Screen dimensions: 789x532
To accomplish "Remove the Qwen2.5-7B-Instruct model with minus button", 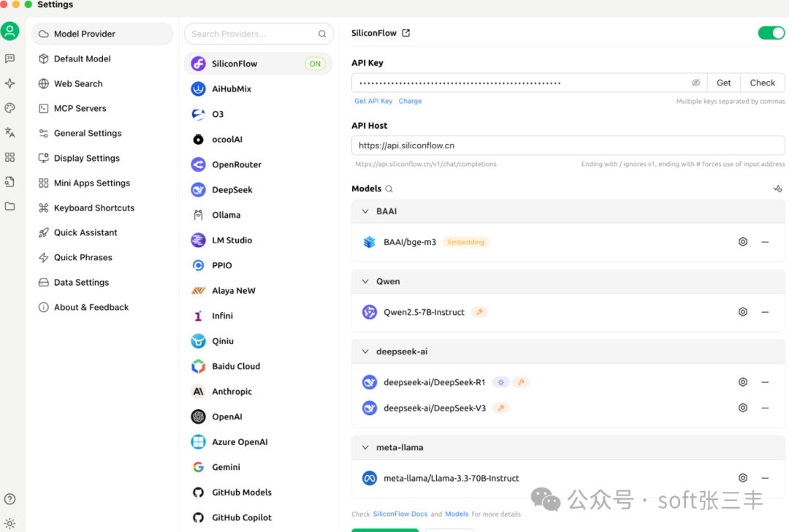I will coord(766,311).
